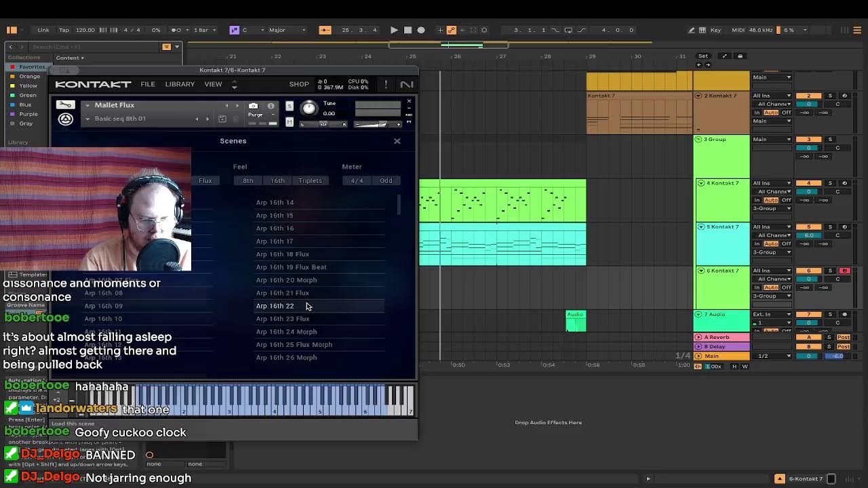868x488 pixels.
Task: Open the Mallet Flux instrument dropdown arrow
Action: coord(87,106)
